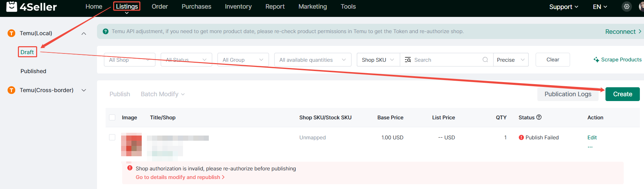Collapse the Temu(Local) section
644x189 pixels.
[x=84, y=33]
